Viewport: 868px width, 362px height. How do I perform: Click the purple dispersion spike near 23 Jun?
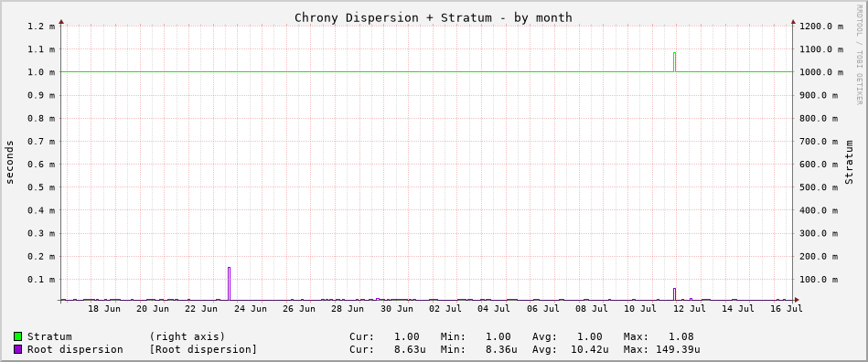tap(229, 283)
